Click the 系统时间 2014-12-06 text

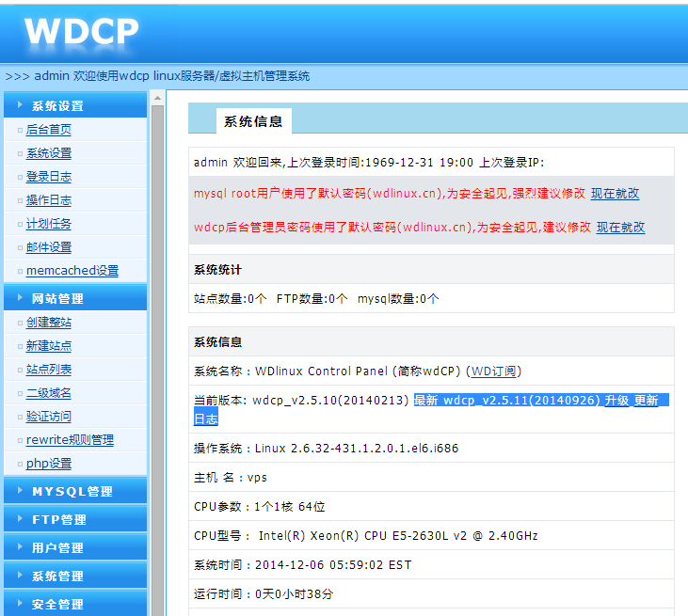coord(303,564)
